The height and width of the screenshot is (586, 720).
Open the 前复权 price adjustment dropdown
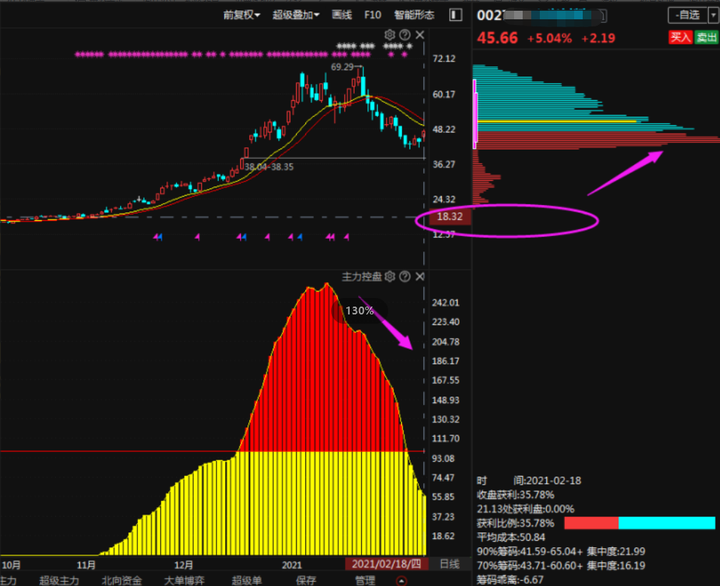(242, 15)
